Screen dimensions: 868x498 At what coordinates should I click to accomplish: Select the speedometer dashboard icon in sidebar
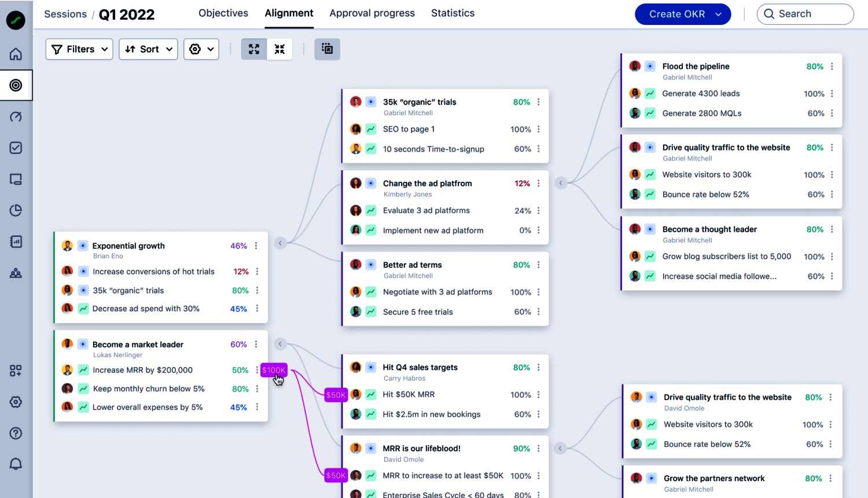(16, 116)
